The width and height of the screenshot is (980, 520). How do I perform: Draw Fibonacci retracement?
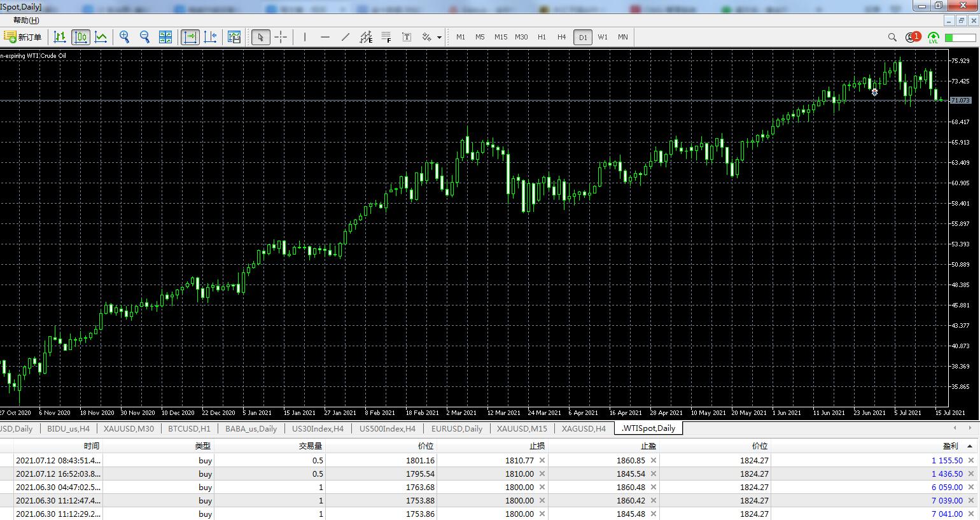coord(386,37)
